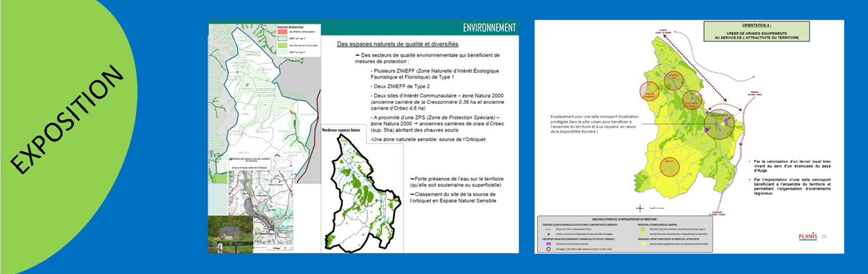The width and height of the screenshot is (868, 274).
Task: Click the "Deux ZNIEFF de Type 2" line
Action: [401, 86]
